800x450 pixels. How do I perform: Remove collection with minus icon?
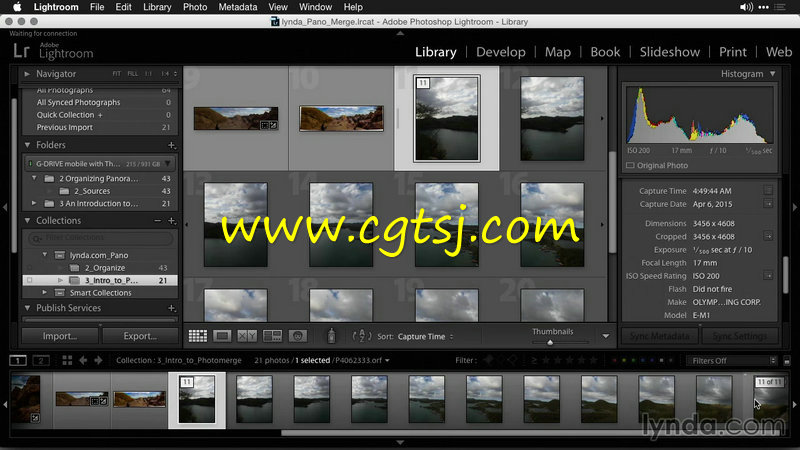pyautogui.click(x=158, y=221)
